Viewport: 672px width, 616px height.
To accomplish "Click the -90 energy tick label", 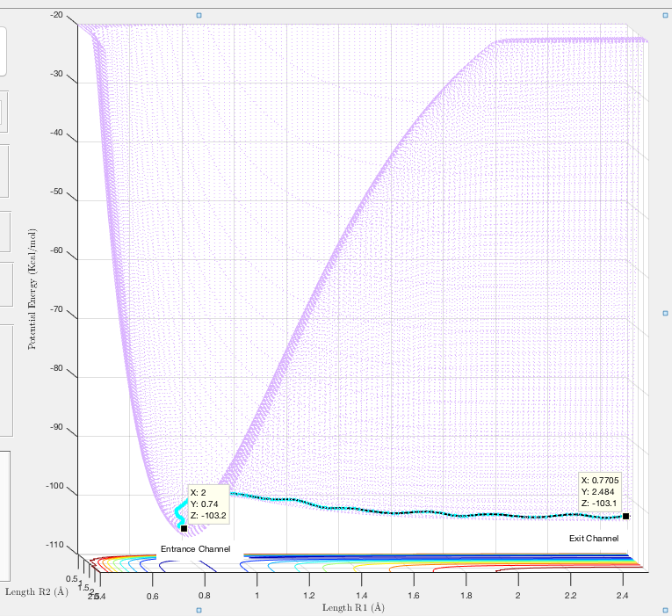I will (x=56, y=427).
